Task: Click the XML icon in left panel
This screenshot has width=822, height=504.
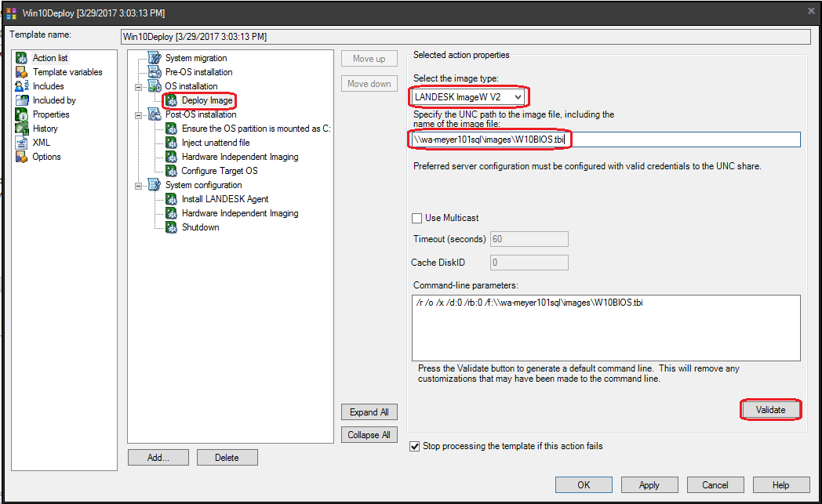Action: [x=22, y=143]
